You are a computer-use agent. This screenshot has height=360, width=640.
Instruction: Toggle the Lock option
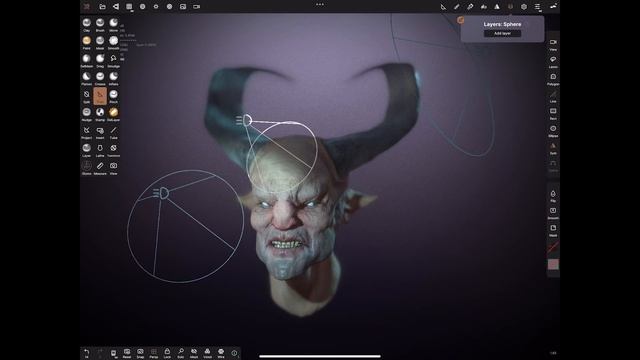[167, 353]
